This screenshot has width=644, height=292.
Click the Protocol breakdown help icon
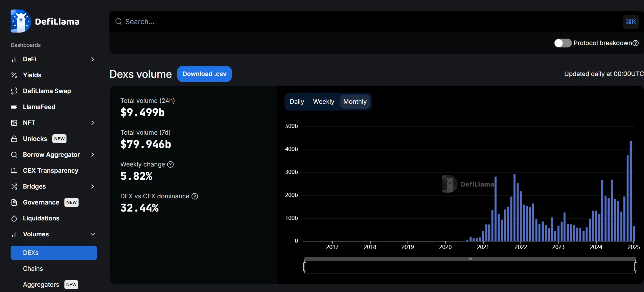point(635,43)
